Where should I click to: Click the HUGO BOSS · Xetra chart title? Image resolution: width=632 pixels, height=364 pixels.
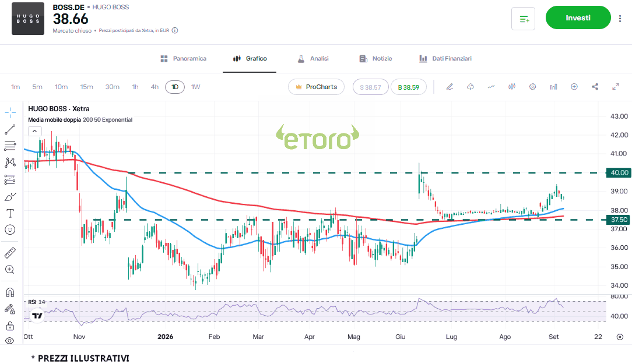[59, 109]
